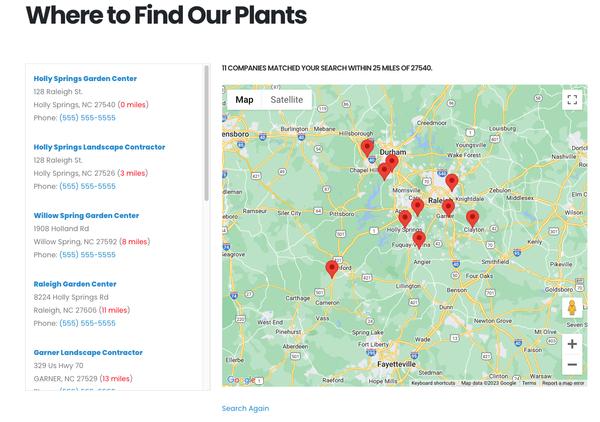The width and height of the screenshot is (600, 422).
Task: Click the map pin at Fuquay-Varina
Action: point(419,240)
